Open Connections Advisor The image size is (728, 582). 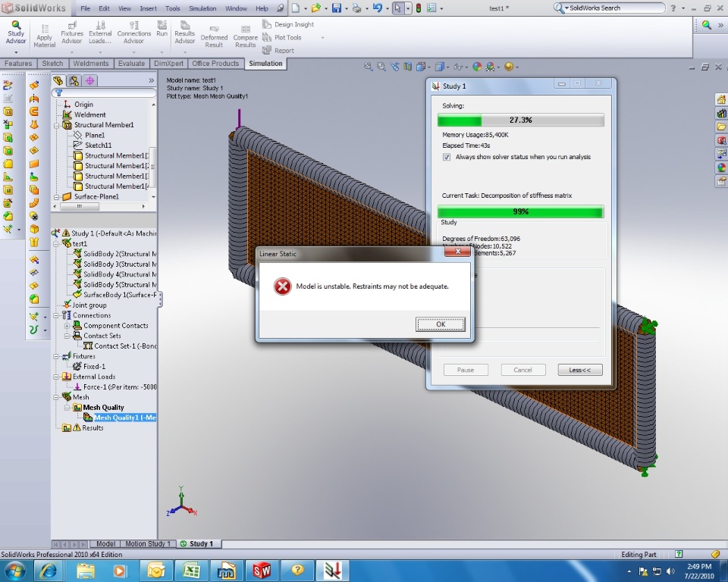[133, 33]
